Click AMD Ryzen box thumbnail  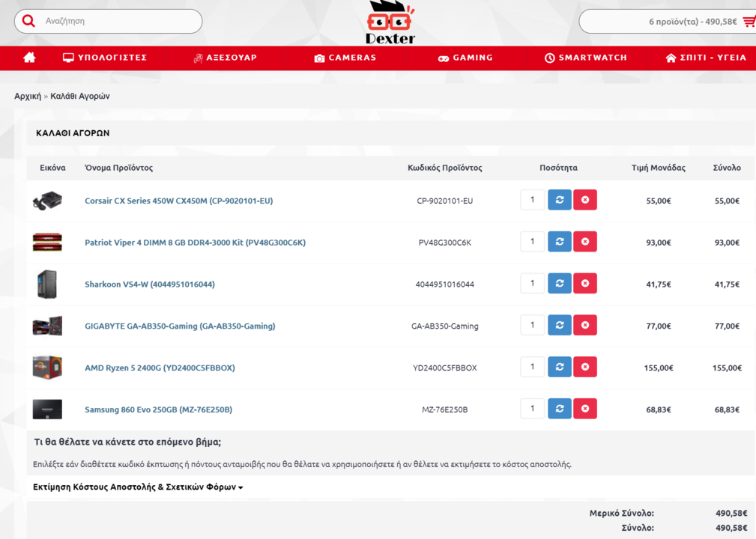coord(47,368)
